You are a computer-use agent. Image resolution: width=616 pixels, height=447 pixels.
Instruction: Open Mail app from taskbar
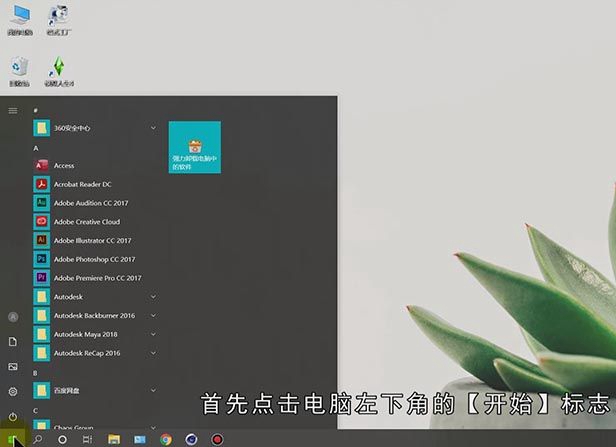point(140,440)
